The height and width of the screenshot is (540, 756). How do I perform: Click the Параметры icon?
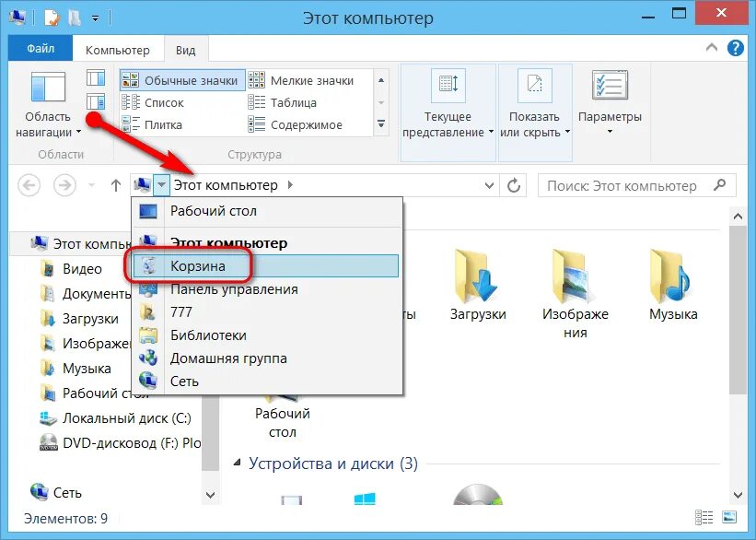point(610,86)
